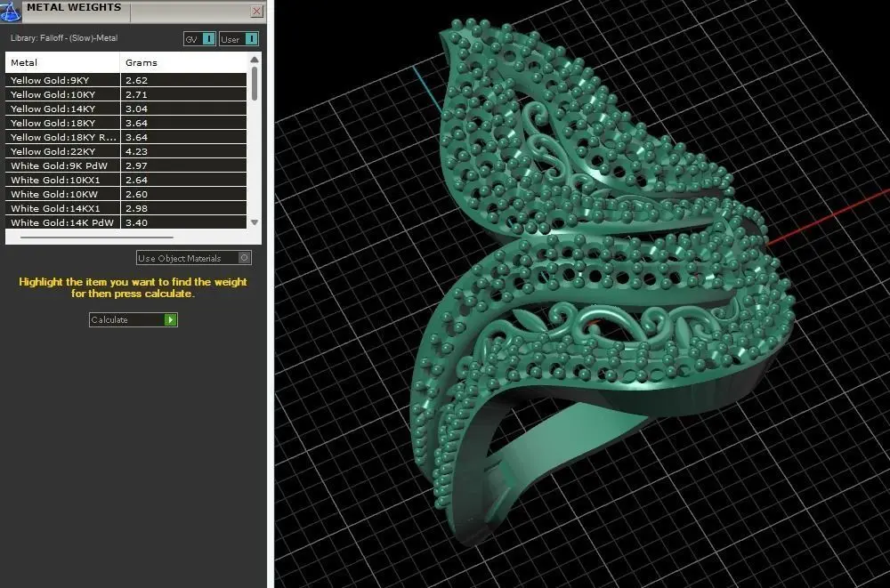The height and width of the screenshot is (588, 890).
Task: Click the 2.97 grams value
Action: 136,165
